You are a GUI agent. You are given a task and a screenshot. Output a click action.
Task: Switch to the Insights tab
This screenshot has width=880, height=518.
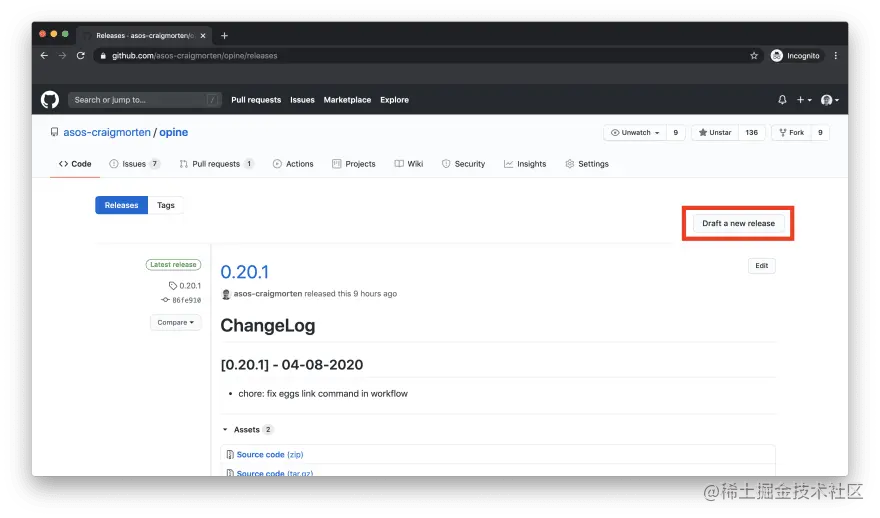525,164
